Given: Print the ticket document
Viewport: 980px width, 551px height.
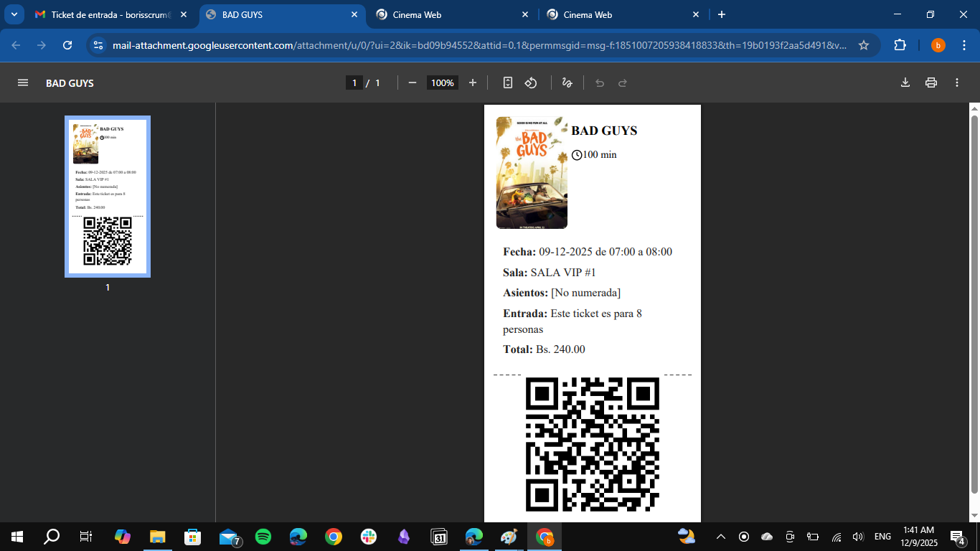Looking at the screenshot, I should point(930,83).
